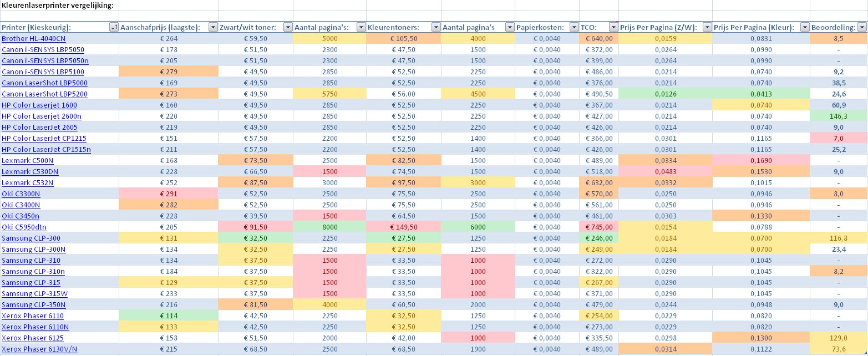Click the Samsung CLP-310n link
868x356 pixels.
(33, 272)
